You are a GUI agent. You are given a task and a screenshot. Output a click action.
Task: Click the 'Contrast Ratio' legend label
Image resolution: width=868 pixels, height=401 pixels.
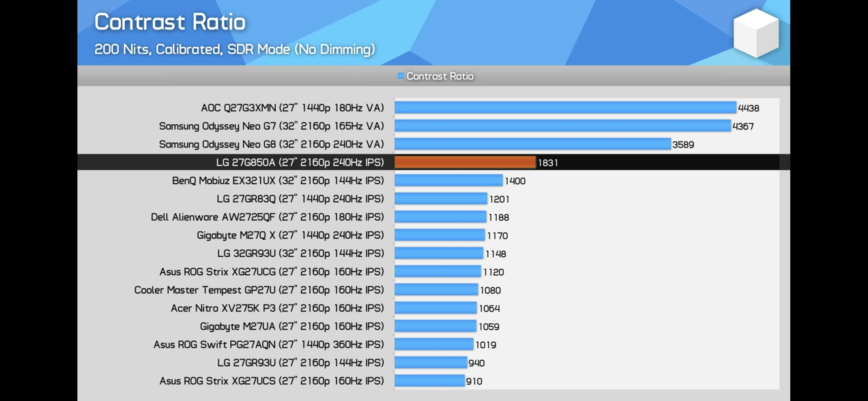coord(440,76)
